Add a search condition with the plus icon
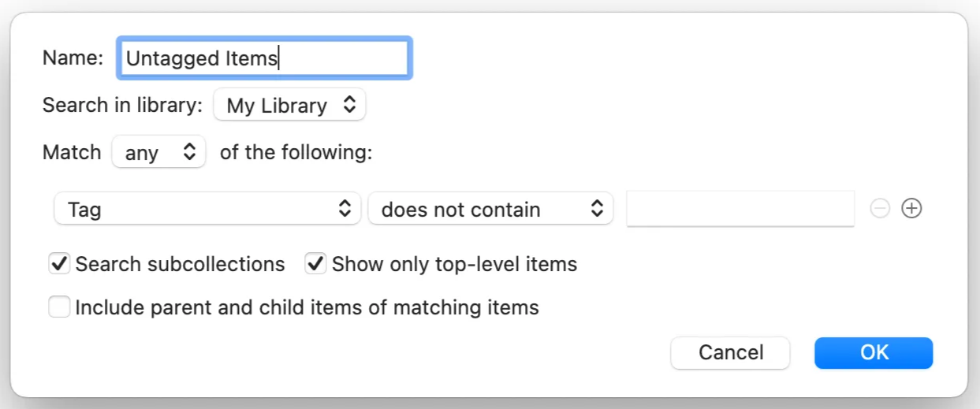The width and height of the screenshot is (980, 409). (x=911, y=209)
